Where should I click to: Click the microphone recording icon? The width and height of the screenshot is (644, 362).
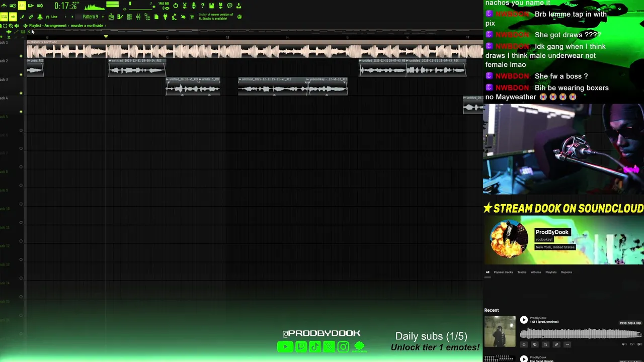pyautogui.click(x=193, y=6)
